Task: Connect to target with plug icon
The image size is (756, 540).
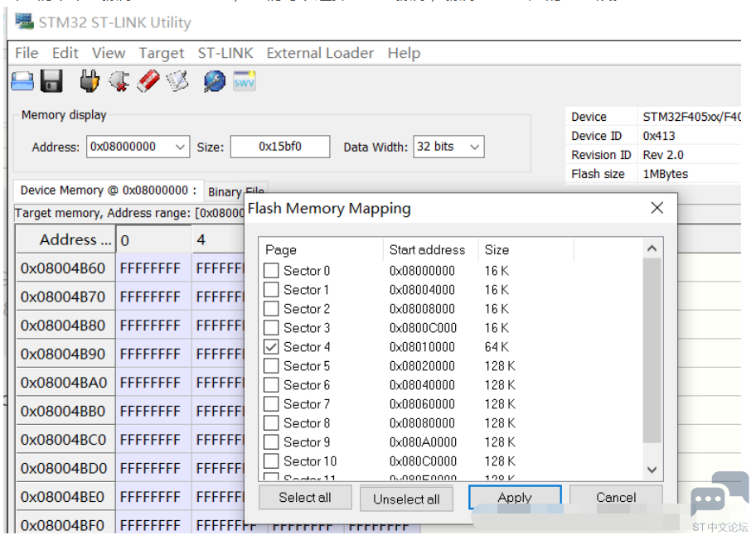Action: pos(90,81)
